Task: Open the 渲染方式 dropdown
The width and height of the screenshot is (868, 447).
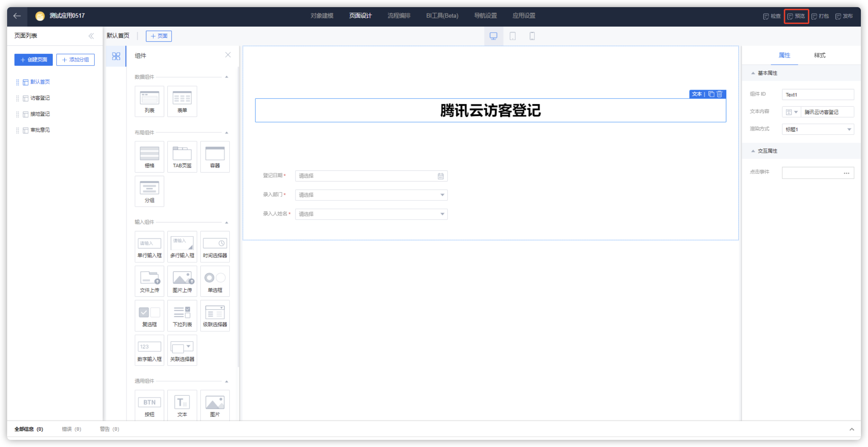Action: [818, 129]
